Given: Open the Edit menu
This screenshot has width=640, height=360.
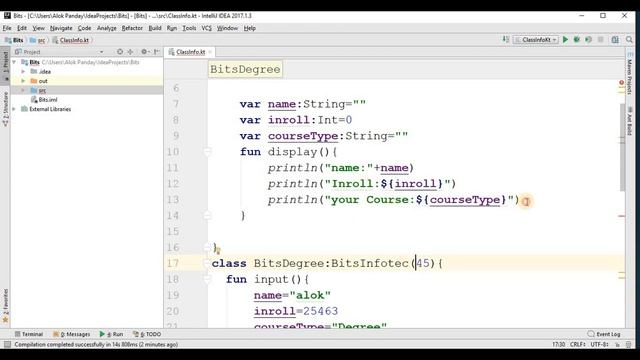Looking at the screenshot, I should pyautogui.click(x=22, y=28).
